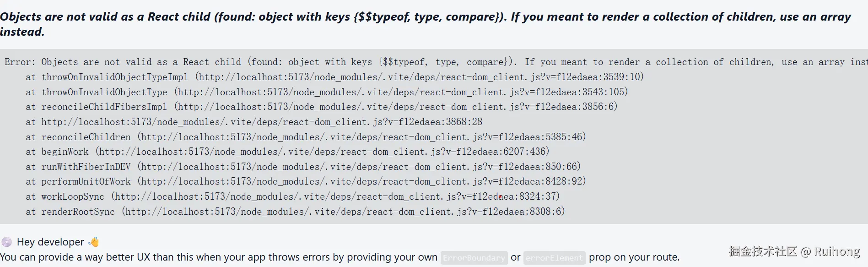Click the throwOnInvalidObjectType line ending 3543:105
This screenshot has width=868, height=267.
pyautogui.click(x=327, y=92)
